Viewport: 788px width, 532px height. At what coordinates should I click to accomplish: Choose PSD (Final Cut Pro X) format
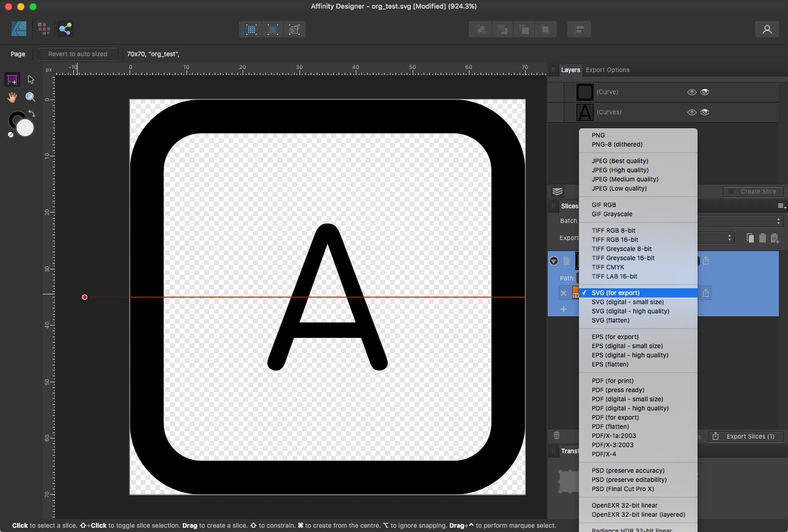(638, 489)
